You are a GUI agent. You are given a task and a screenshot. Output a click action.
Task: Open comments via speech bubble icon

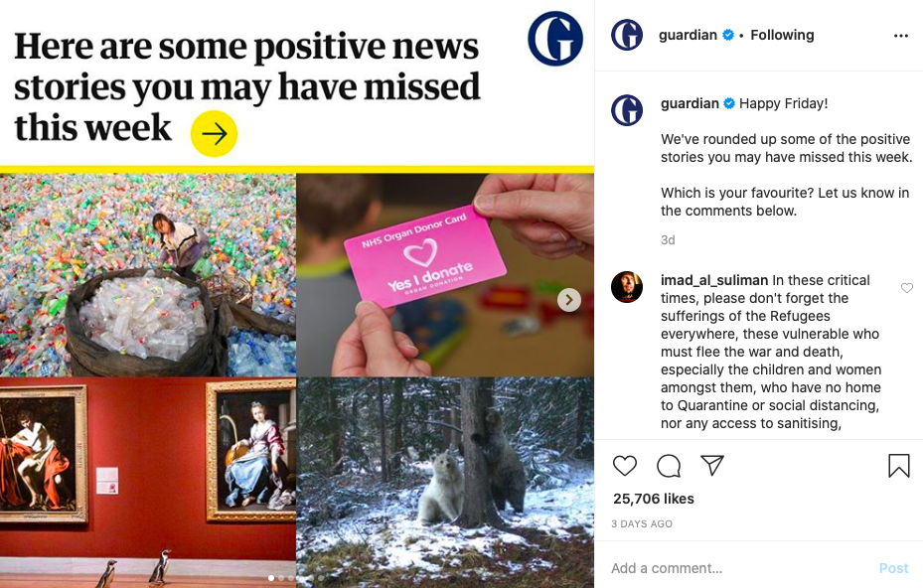[x=668, y=466]
